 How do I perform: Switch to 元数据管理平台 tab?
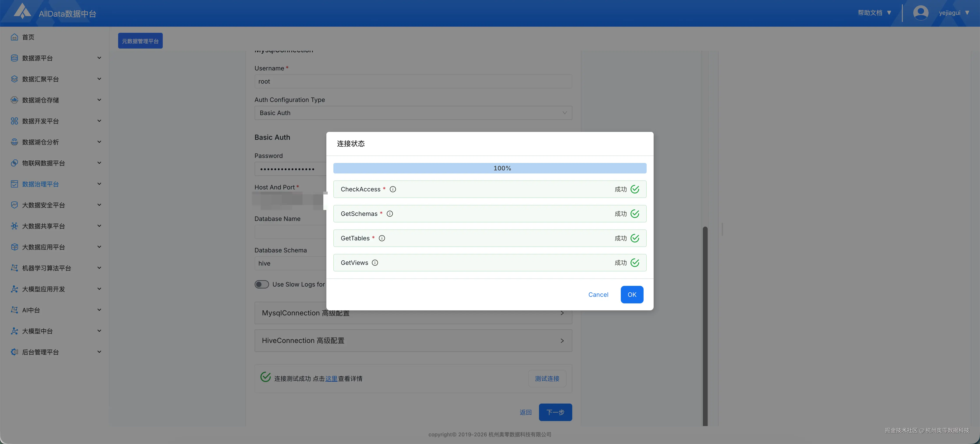click(140, 41)
